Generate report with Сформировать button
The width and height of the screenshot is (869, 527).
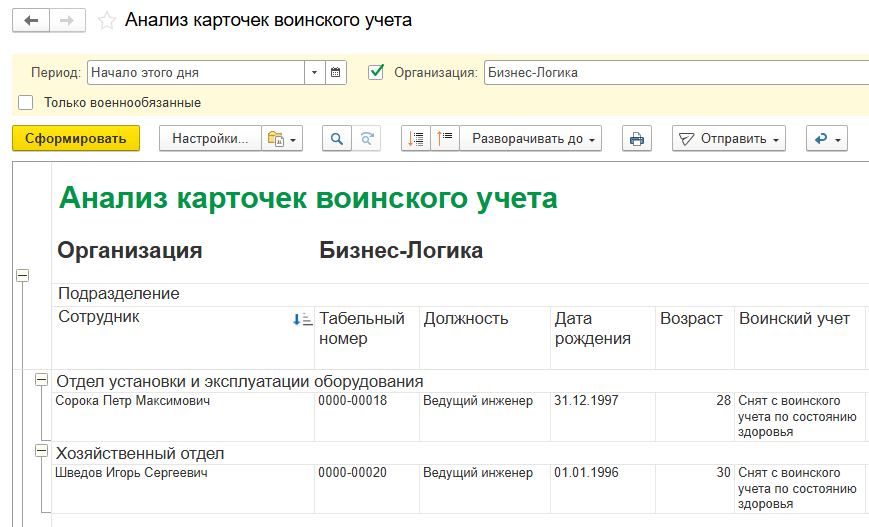[76, 139]
